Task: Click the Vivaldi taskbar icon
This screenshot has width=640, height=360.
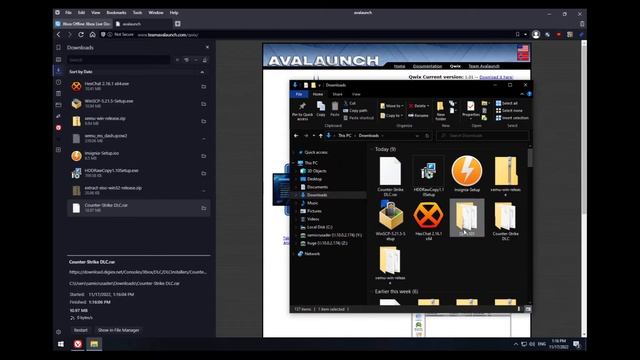Action: pyautogui.click(x=78, y=344)
